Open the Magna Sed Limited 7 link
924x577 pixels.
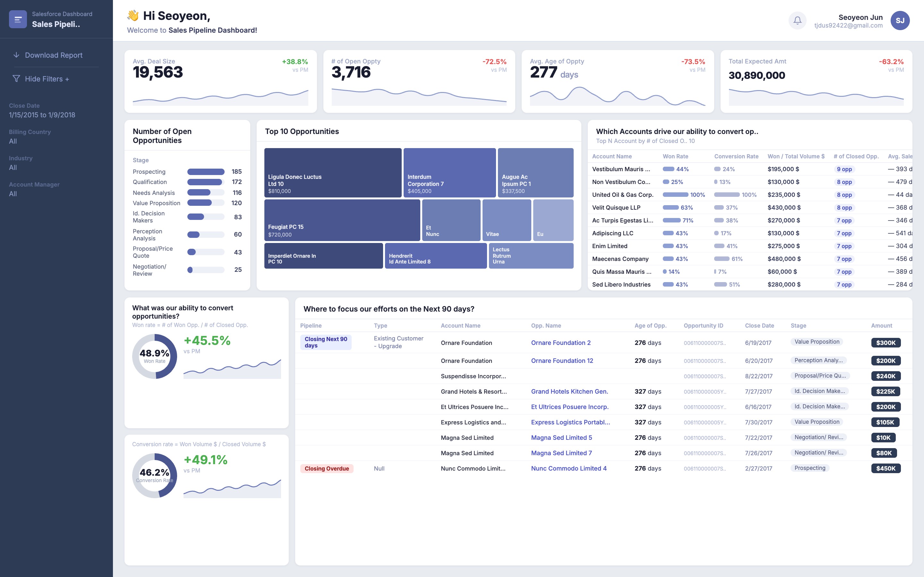561,453
